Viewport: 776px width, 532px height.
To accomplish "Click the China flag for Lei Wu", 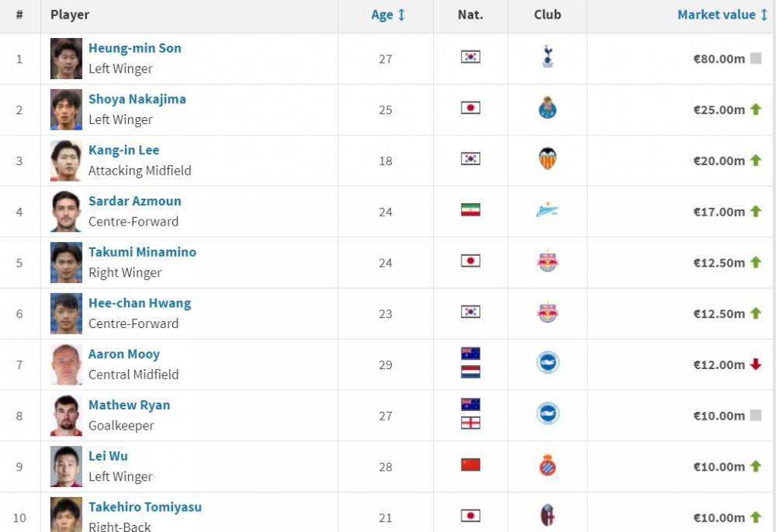I will [470, 465].
